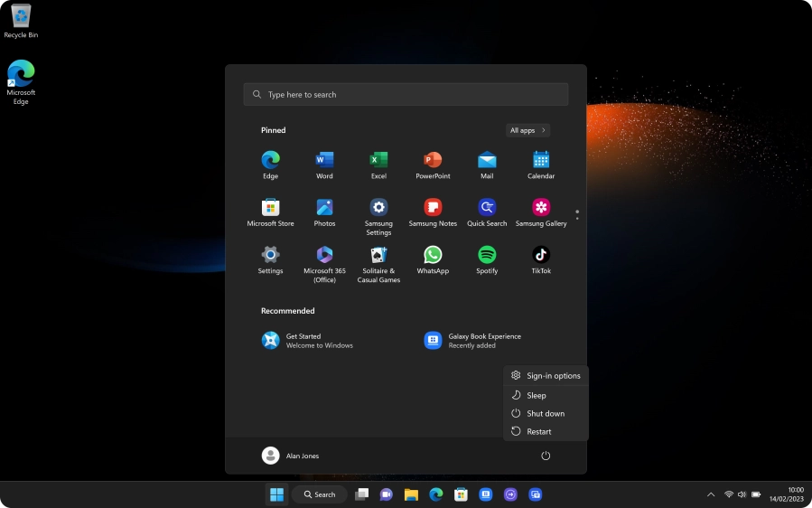
Task: Open Samsung Gallery app
Action: 541,208
